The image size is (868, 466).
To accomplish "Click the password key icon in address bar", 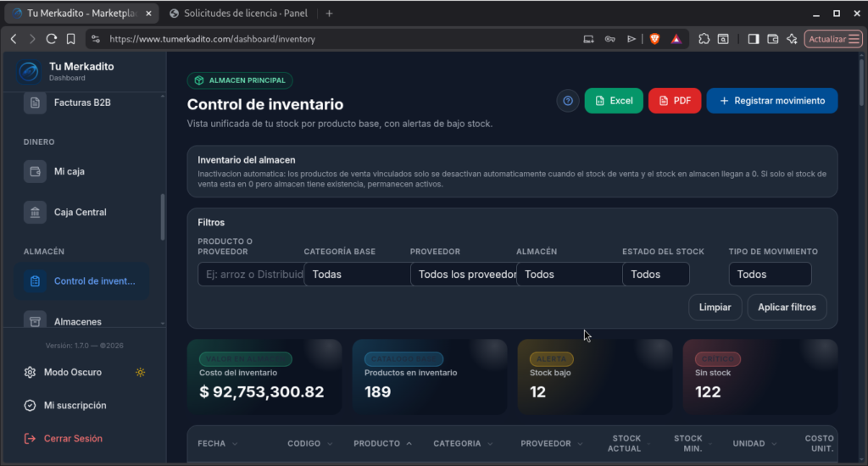I will 610,39.
